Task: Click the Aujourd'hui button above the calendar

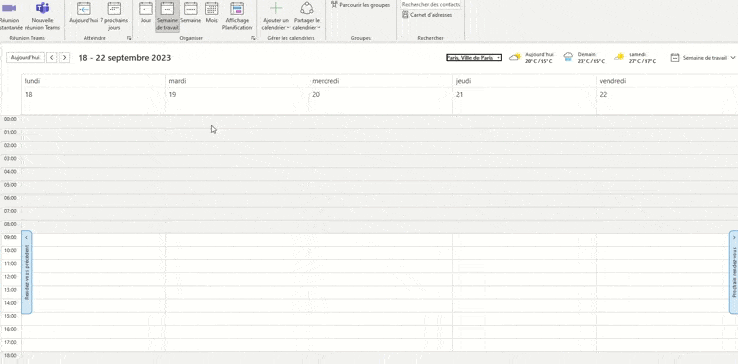Action: click(25, 57)
